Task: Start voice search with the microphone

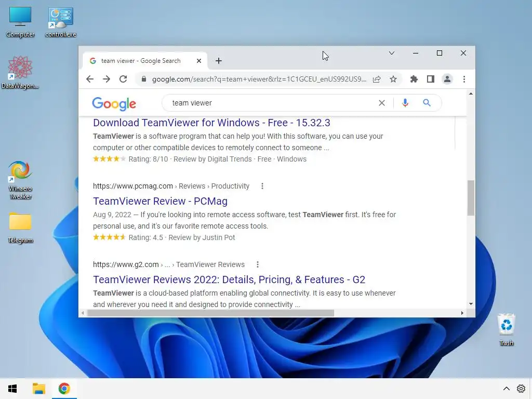Action: (405, 103)
